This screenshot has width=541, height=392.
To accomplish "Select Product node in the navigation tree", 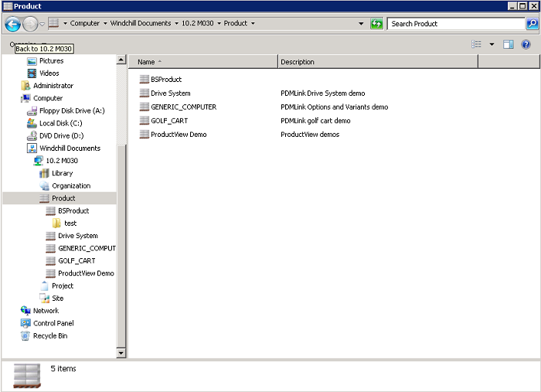I will [x=63, y=199].
